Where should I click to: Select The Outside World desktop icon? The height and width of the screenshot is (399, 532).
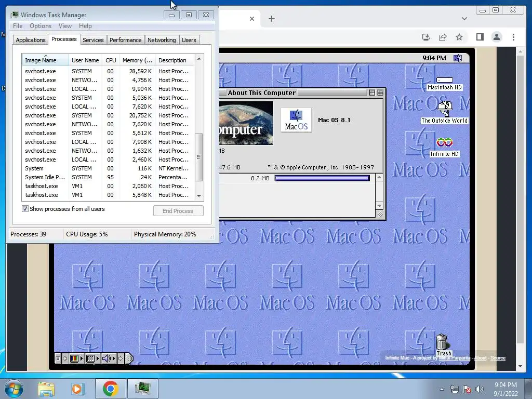coord(445,113)
